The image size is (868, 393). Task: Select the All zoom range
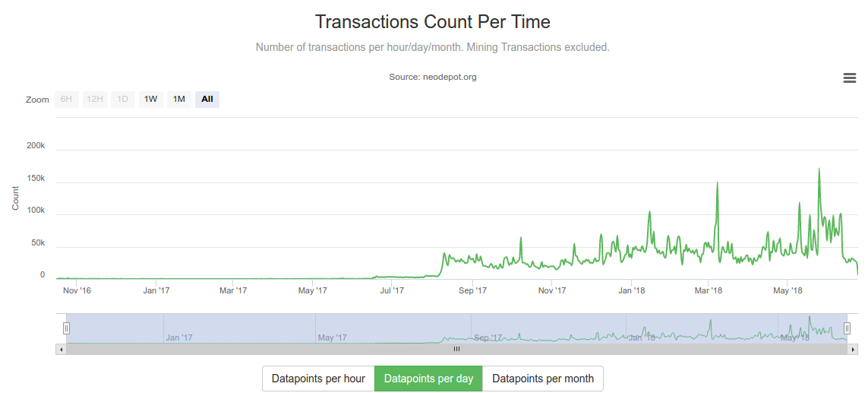pyautogui.click(x=207, y=100)
